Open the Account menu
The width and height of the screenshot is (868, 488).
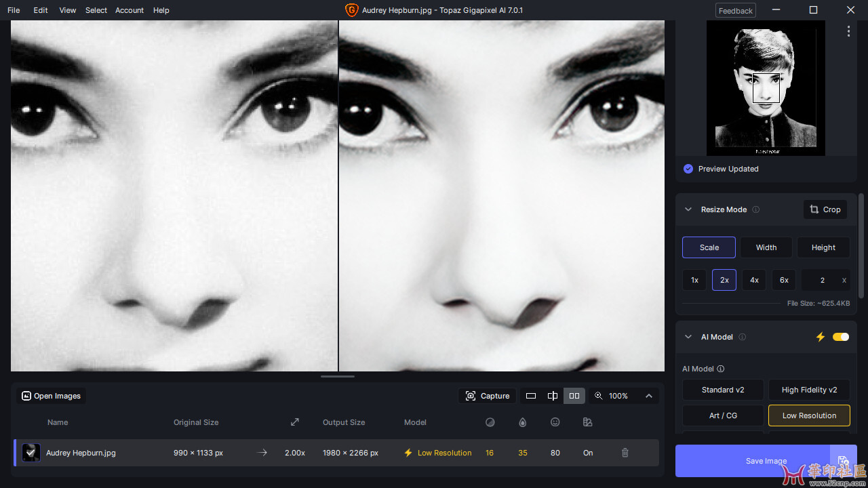click(x=130, y=10)
